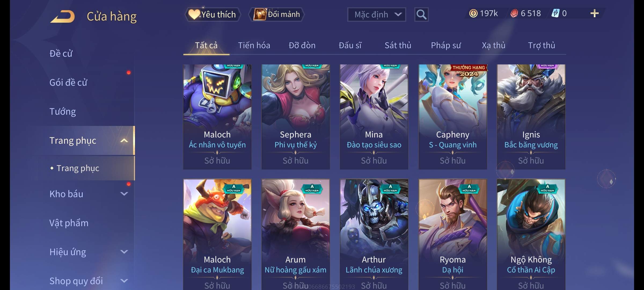Open Đổi mảnh fragment exchange
Image resolution: width=644 pixels, height=290 pixels.
tap(277, 15)
